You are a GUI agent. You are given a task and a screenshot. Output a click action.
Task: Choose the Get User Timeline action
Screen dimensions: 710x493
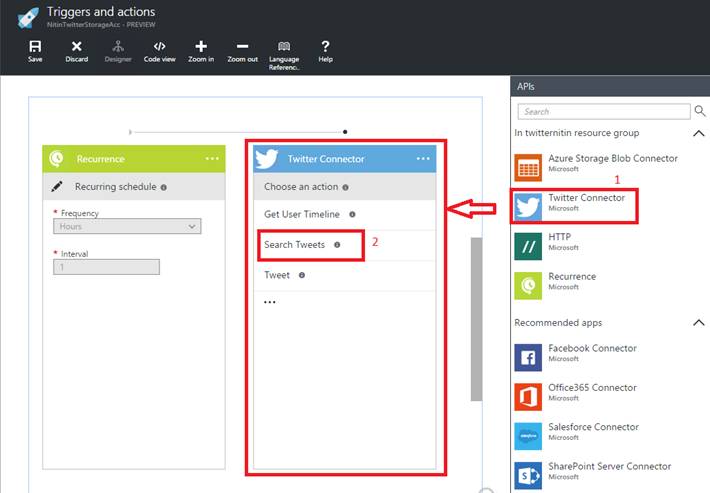pos(345,214)
